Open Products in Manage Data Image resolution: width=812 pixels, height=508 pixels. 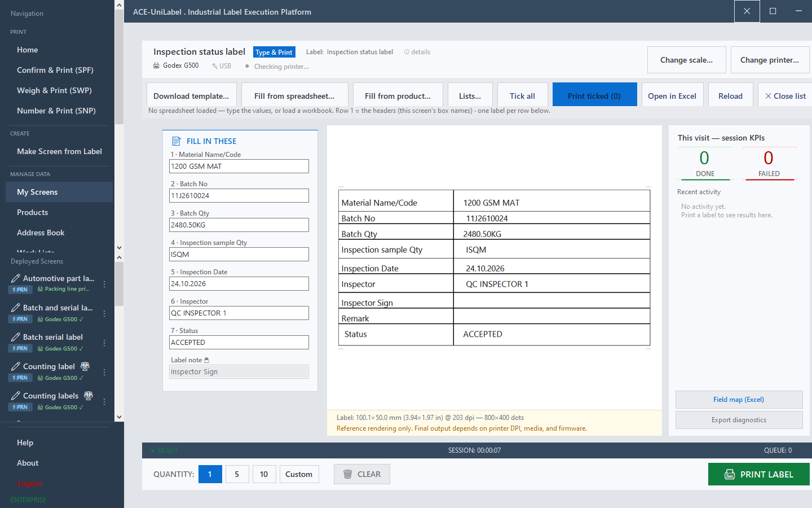33,212
